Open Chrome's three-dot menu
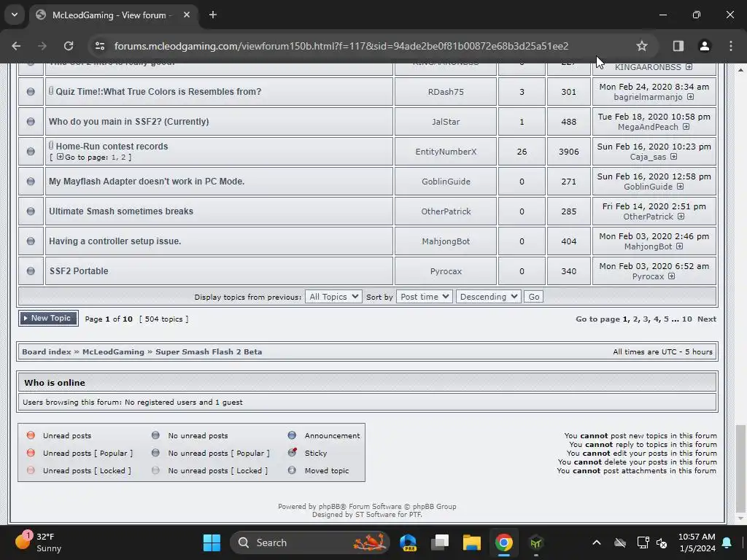Screen dimensions: 747x560 (731, 46)
